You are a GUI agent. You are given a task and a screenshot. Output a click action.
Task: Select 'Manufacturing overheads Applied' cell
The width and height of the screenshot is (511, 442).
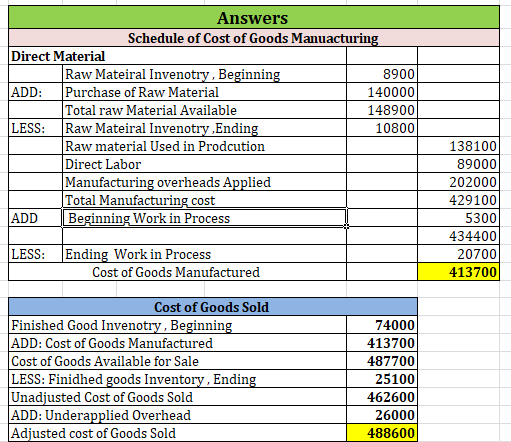pos(204,182)
